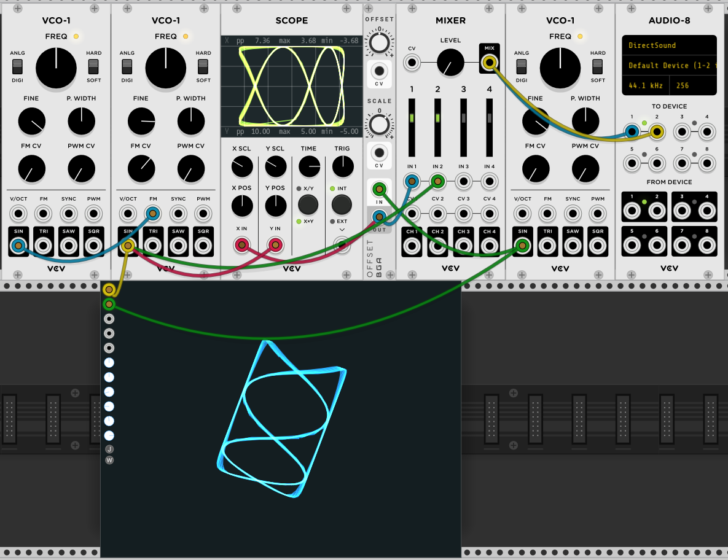Click the LEVEL knob on MIXER

tap(450, 62)
